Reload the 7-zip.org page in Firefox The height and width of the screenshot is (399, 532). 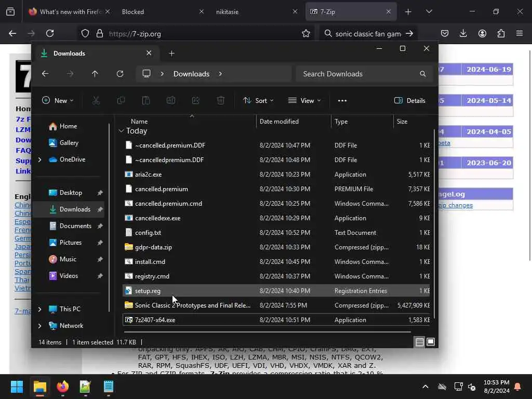pyautogui.click(x=50, y=33)
